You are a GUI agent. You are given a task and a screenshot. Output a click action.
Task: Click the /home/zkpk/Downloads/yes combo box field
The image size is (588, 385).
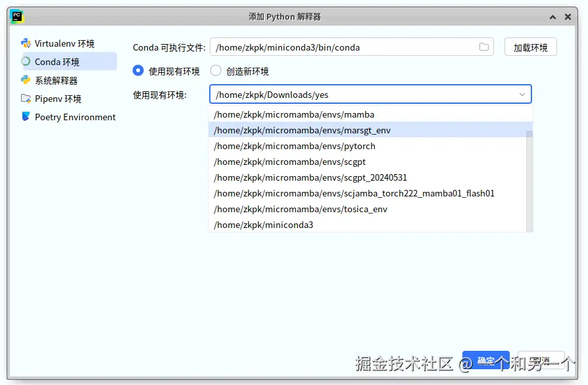(370, 95)
